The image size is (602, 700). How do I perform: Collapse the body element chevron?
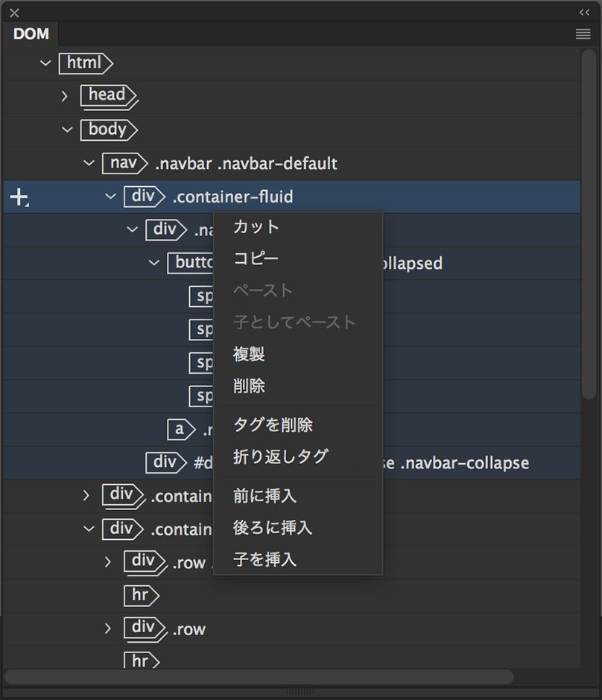tap(66, 130)
